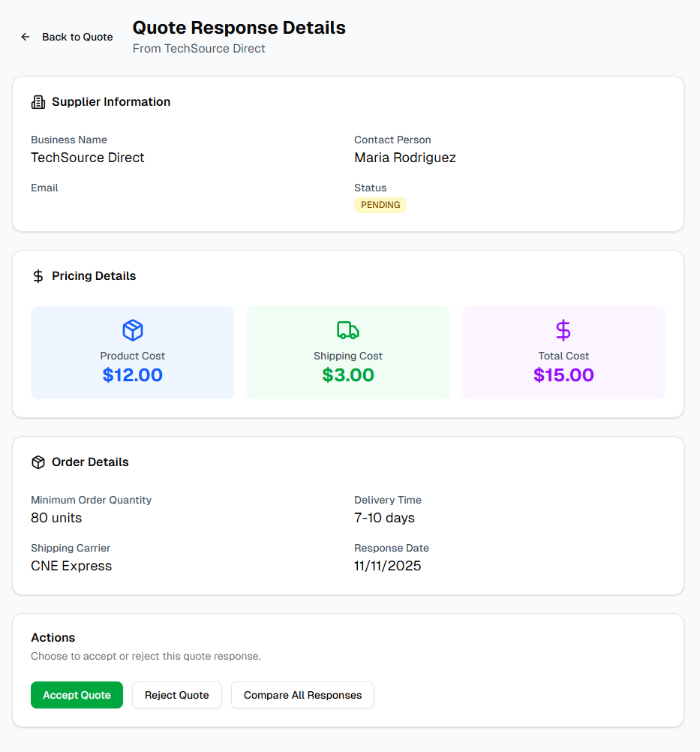Select the $3.00 shipping cost amount

348,375
